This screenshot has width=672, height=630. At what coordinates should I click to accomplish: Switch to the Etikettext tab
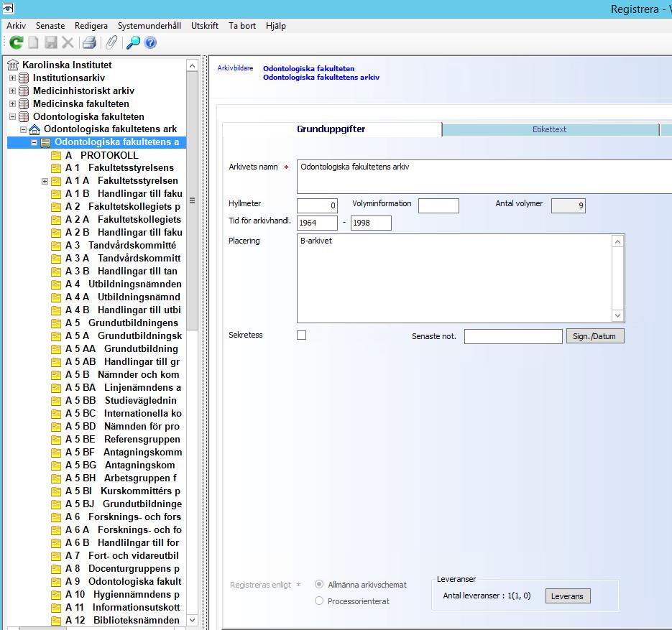point(551,129)
